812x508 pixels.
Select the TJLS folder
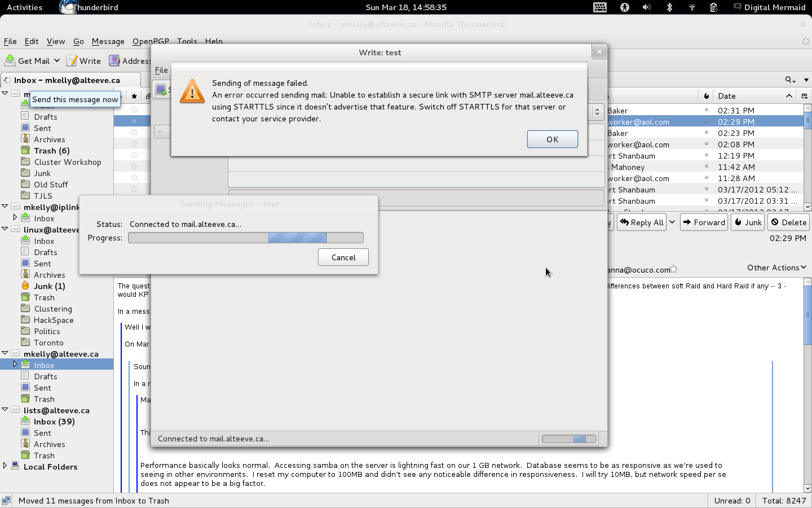coord(43,196)
